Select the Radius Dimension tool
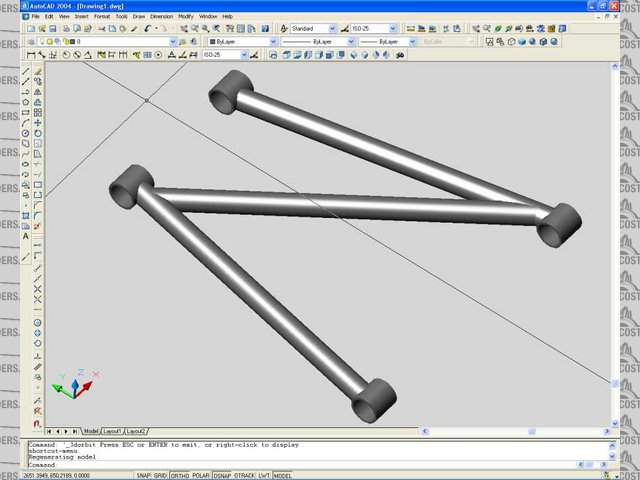640x480 pixels. 66,55
